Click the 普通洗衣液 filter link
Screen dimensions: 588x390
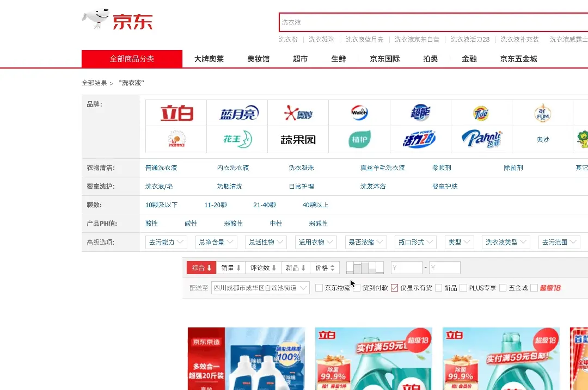tap(161, 168)
